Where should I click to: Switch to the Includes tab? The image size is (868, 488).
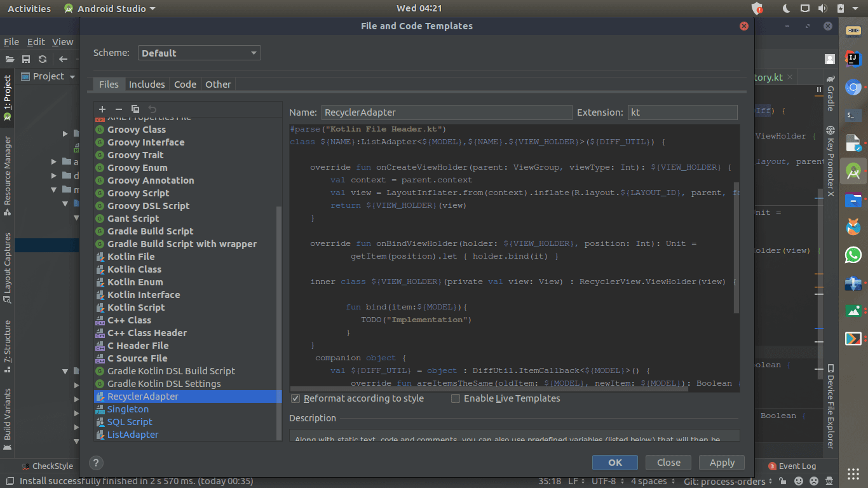[x=147, y=85]
